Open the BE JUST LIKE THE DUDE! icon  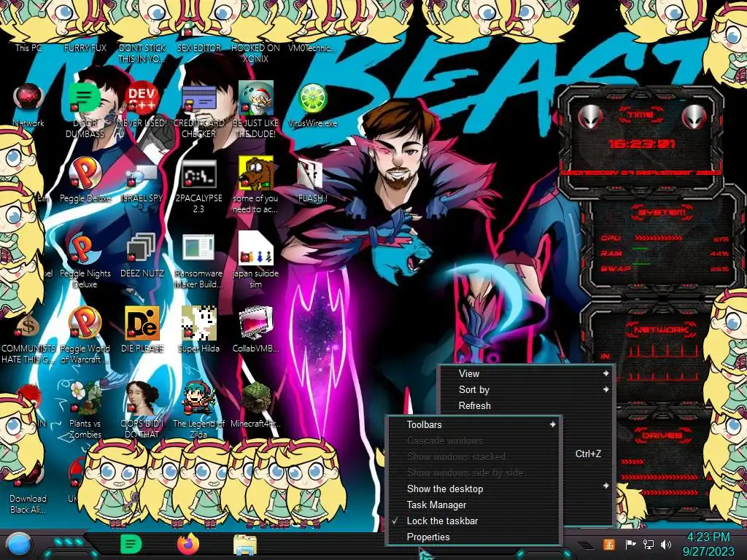point(255,98)
